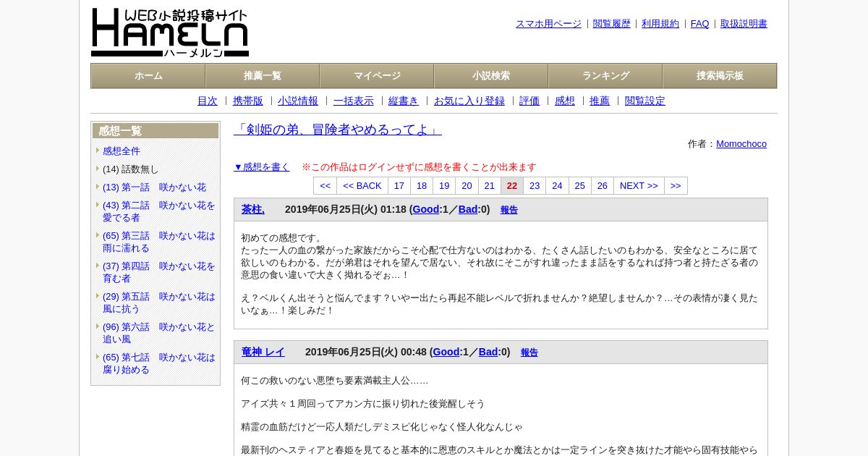Report 竜神 レイ's review with 報告
The width and height of the screenshot is (868, 456).
[529, 352]
